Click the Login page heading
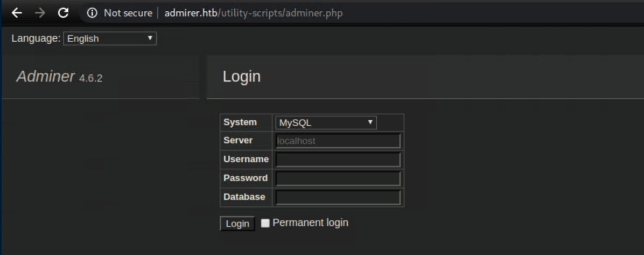644x255 pixels. [241, 77]
